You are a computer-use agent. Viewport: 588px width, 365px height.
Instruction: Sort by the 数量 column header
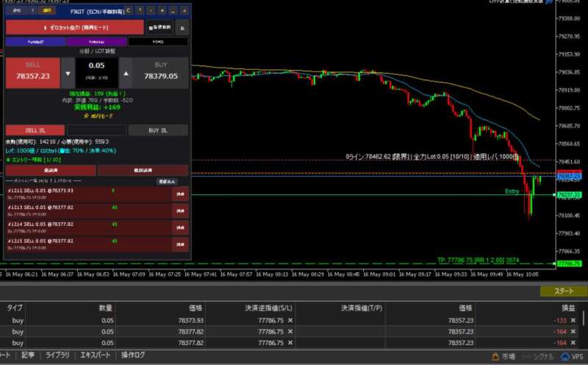click(106, 308)
